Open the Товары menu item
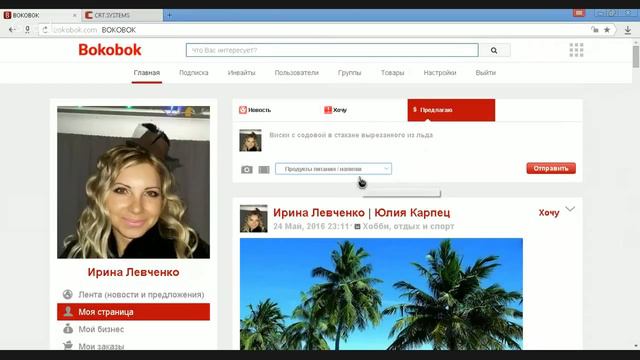The image size is (640, 360). [x=392, y=73]
